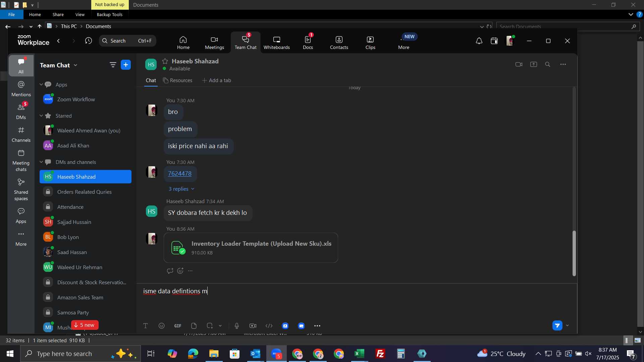Click the share screen icon in chat header

tap(534, 64)
